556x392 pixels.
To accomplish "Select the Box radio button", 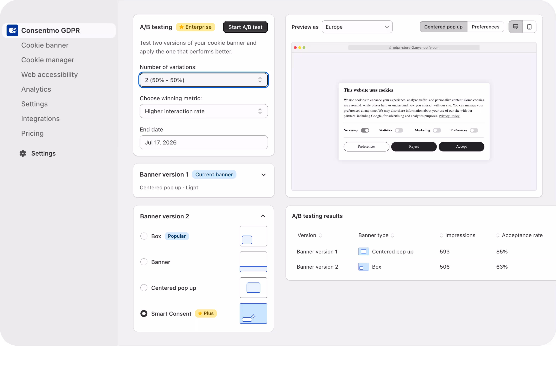I will [144, 236].
